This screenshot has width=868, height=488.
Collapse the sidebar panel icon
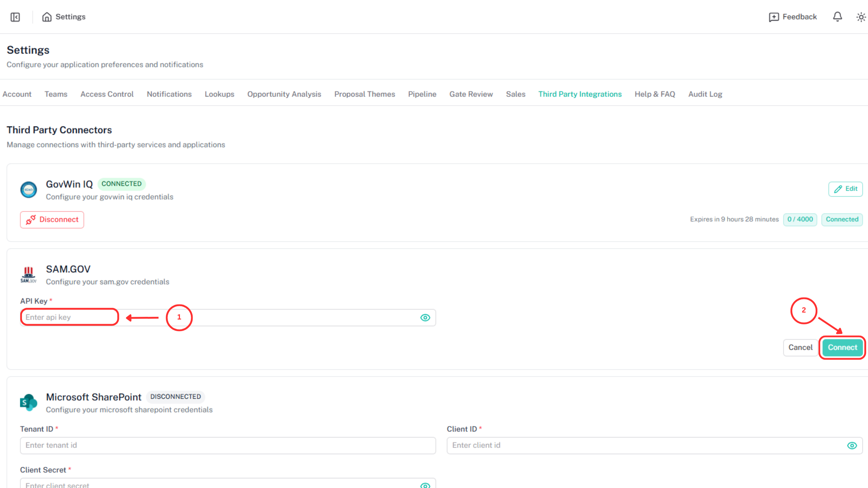(15, 17)
